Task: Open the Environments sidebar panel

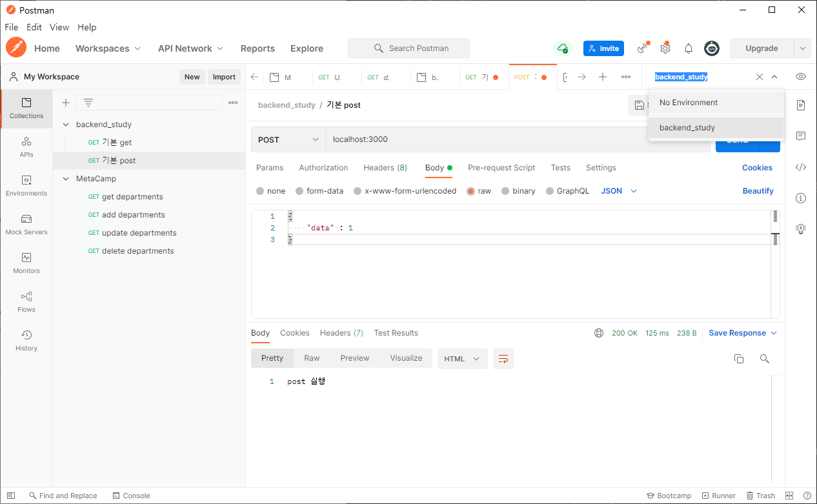Action: [x=26, y=186]
